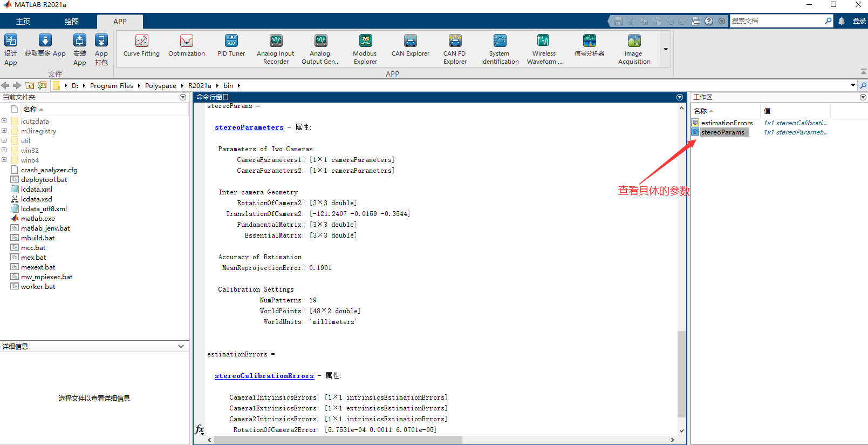868x445 pixels.
Task: Click Polyspace in the path
Action: pos(161,85)
